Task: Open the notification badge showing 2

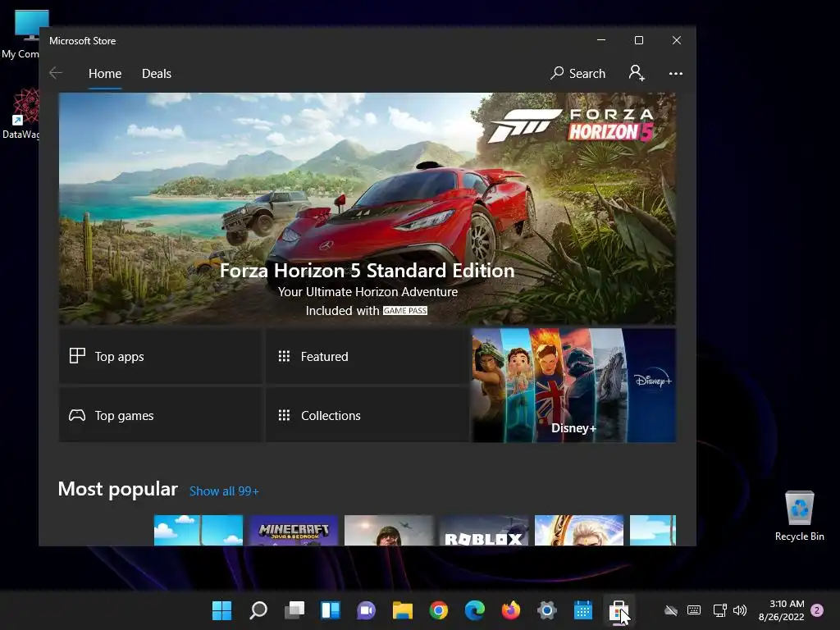Action: (x=817, y=610)
